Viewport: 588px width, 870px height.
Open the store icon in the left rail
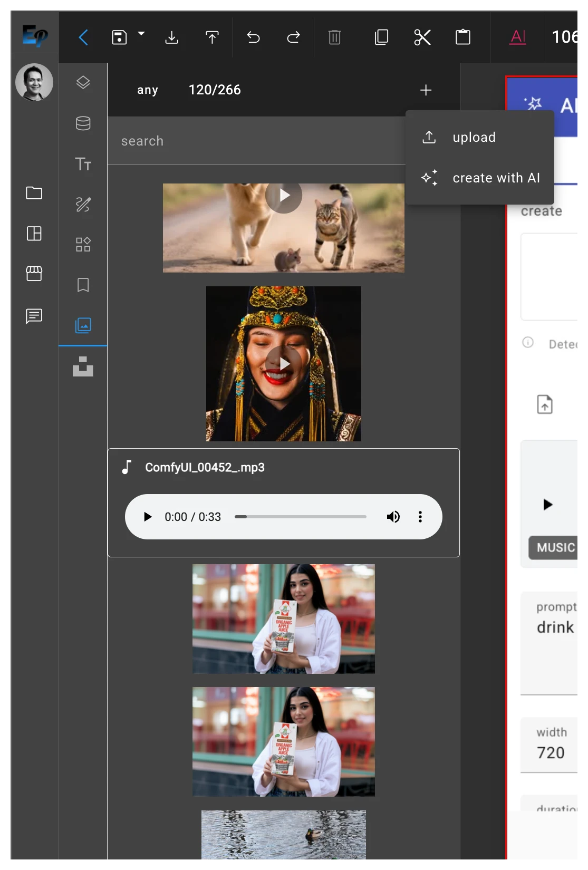34,274
